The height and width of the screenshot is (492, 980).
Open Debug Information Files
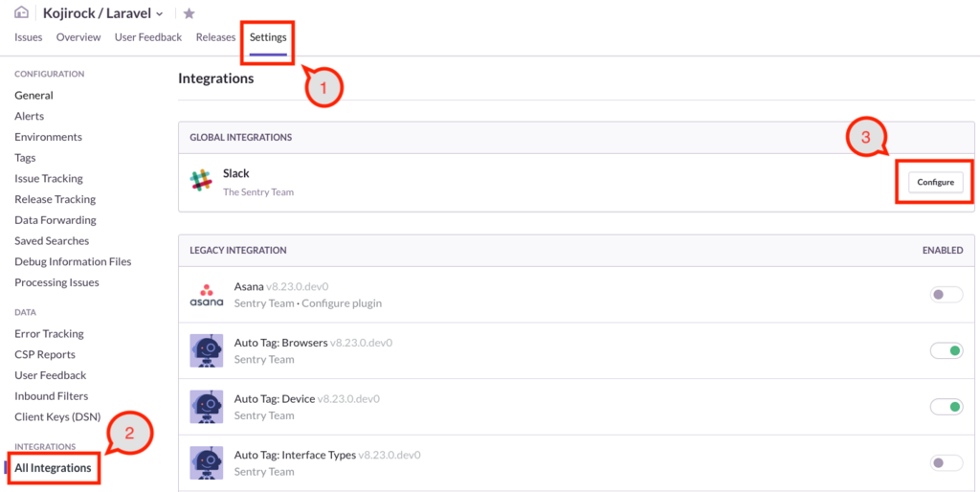73,261
